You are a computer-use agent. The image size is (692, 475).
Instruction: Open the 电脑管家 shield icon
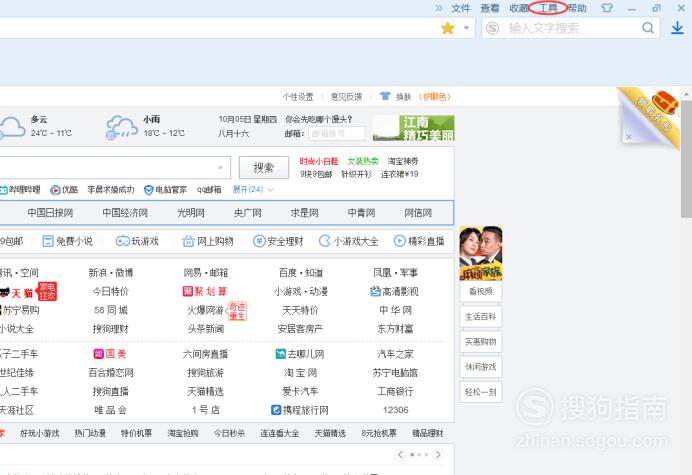tap(149, 190)
